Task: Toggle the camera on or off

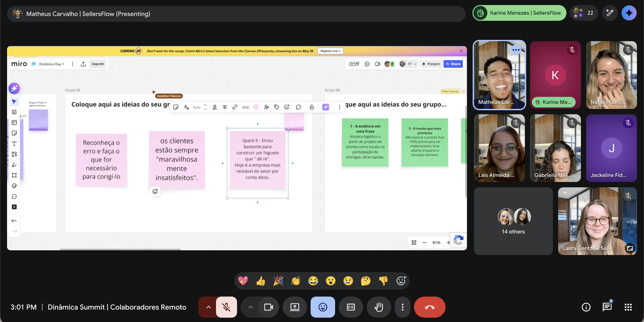Action: 269,307
